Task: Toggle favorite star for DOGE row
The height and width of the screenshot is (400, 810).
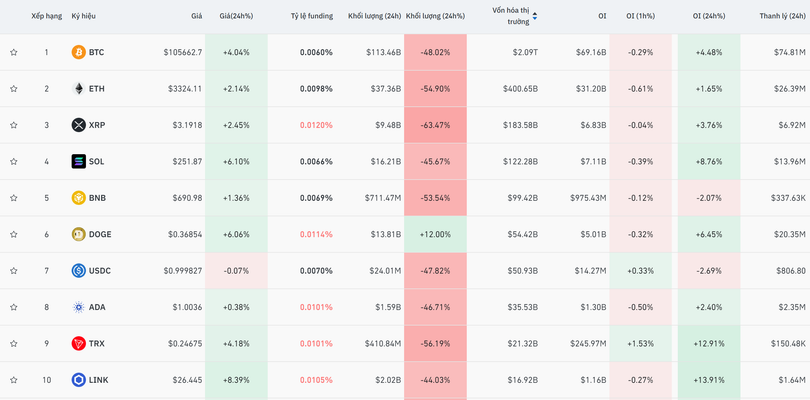Action: pos(14,235)
